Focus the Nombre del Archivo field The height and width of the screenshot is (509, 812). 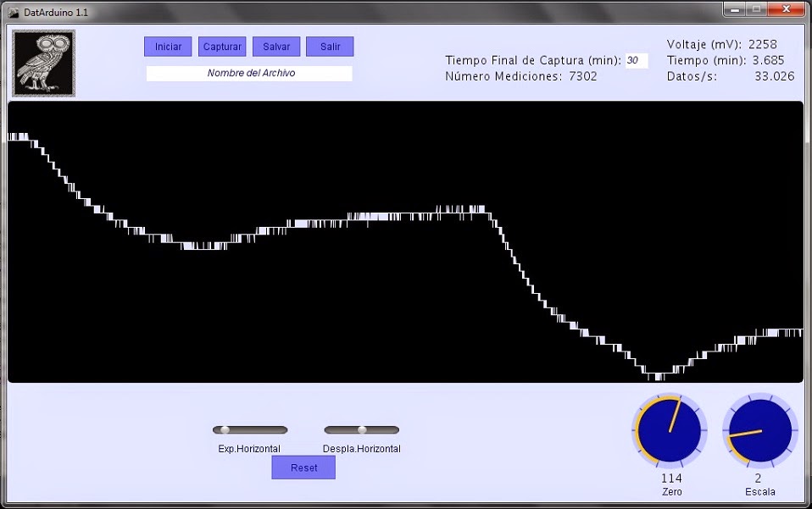point(249,73)
